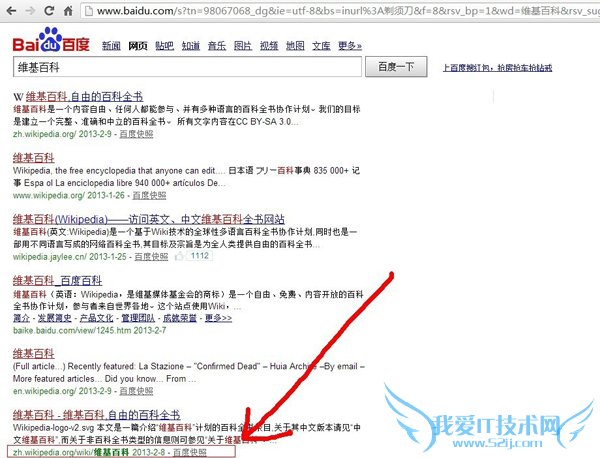Click the green URL en.wikipedia.org/ 2013-2-9

pyautogui.click(x=62, y=391)
